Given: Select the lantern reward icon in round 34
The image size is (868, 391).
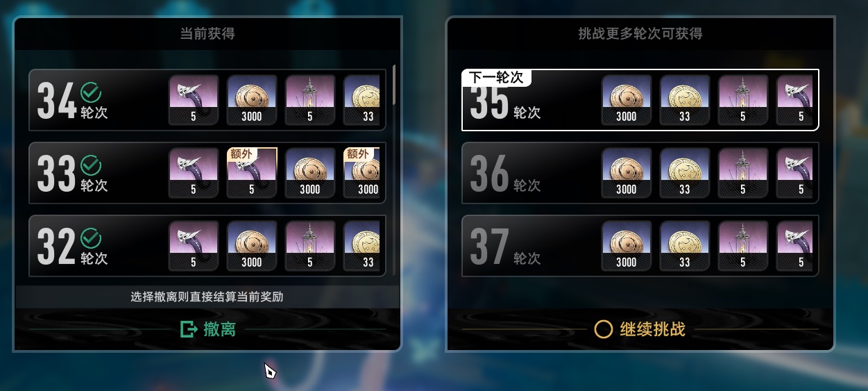Looking at the screenshot, I should point(310,100).
